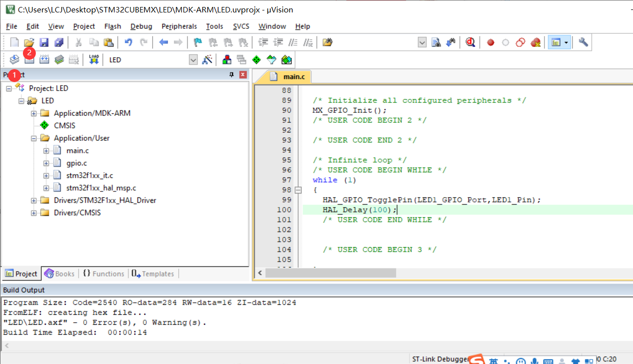
Task: Switch to the Books tab
Action: pos(59,273)
